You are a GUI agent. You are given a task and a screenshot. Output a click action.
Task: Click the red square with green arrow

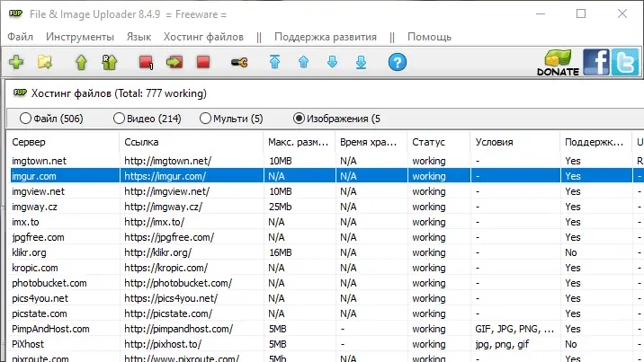tap(174, 62)
